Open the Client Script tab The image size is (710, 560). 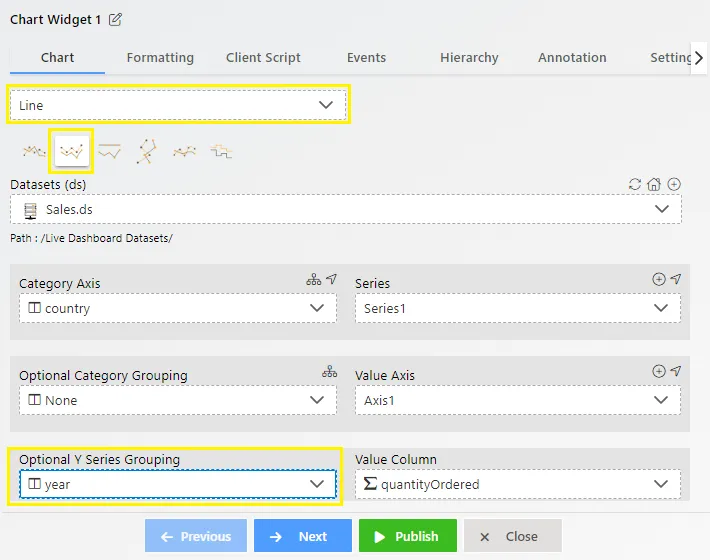tap(263, 57)
